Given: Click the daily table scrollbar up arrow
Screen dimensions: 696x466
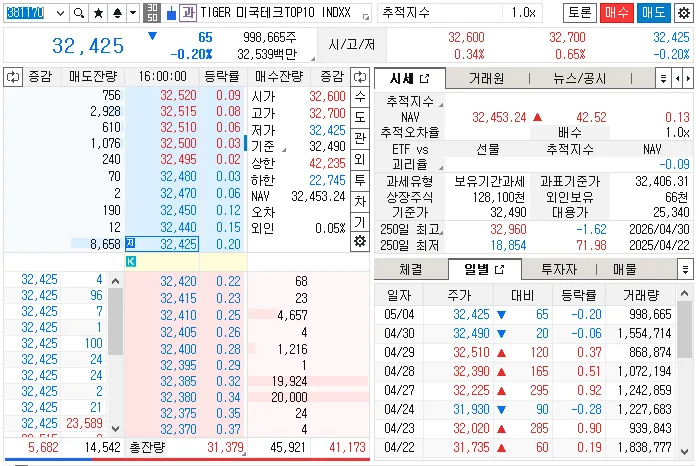Looking at the screenshot, I should pos(684,293).
